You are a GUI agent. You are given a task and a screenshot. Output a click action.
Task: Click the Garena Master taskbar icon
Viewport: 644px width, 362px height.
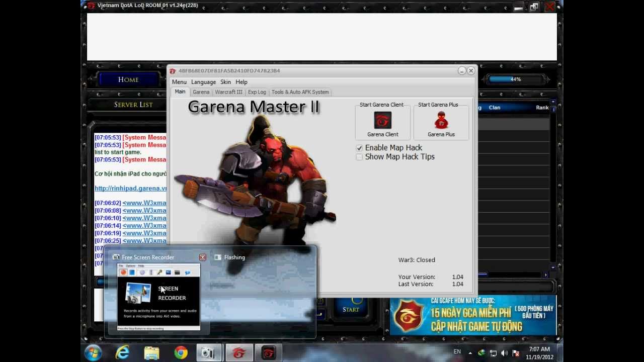pyautogui.click(x=269, y=352)
